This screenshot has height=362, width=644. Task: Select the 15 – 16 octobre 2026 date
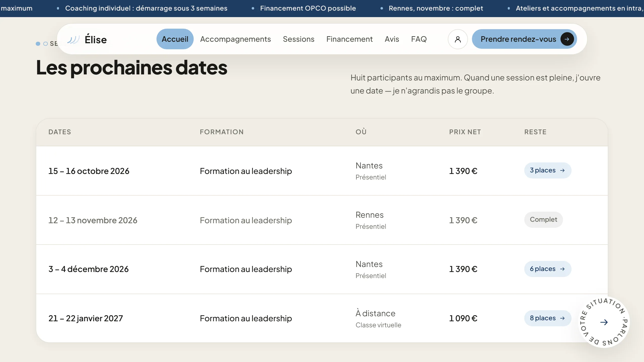(89, 171)
